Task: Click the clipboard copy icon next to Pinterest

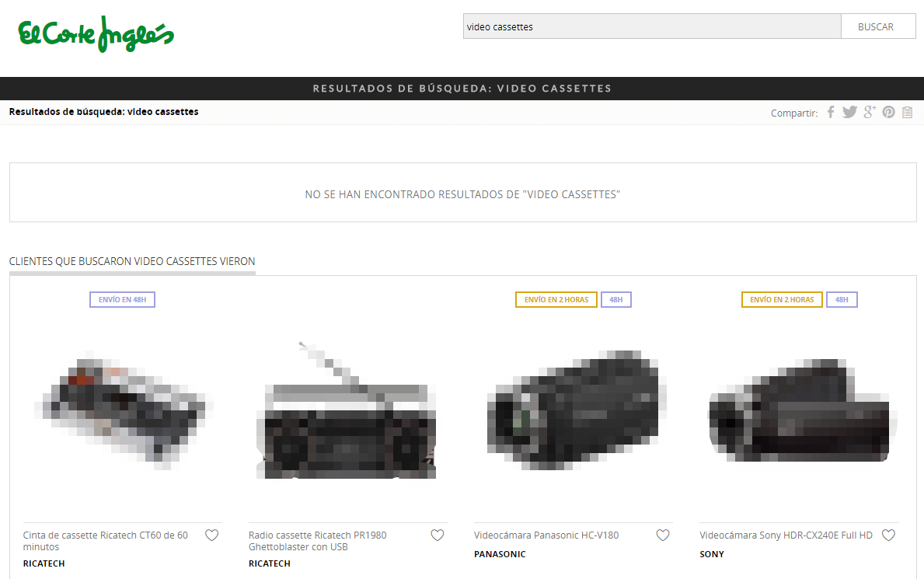Action: (x=908, y=112)
